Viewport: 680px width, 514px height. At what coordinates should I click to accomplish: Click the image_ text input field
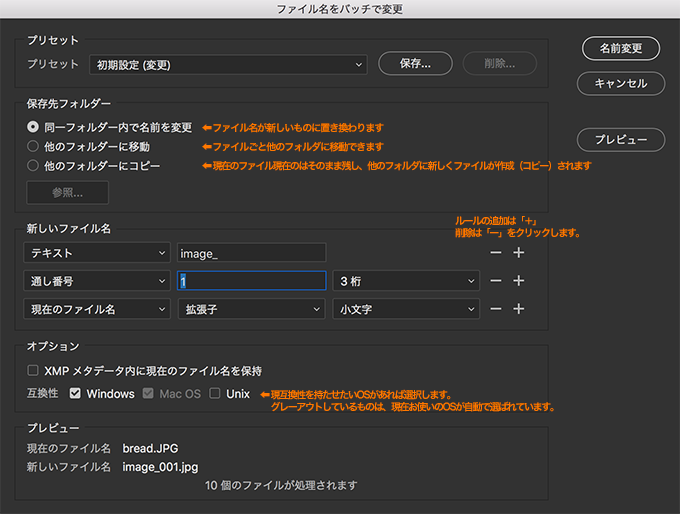coord(252,253)
